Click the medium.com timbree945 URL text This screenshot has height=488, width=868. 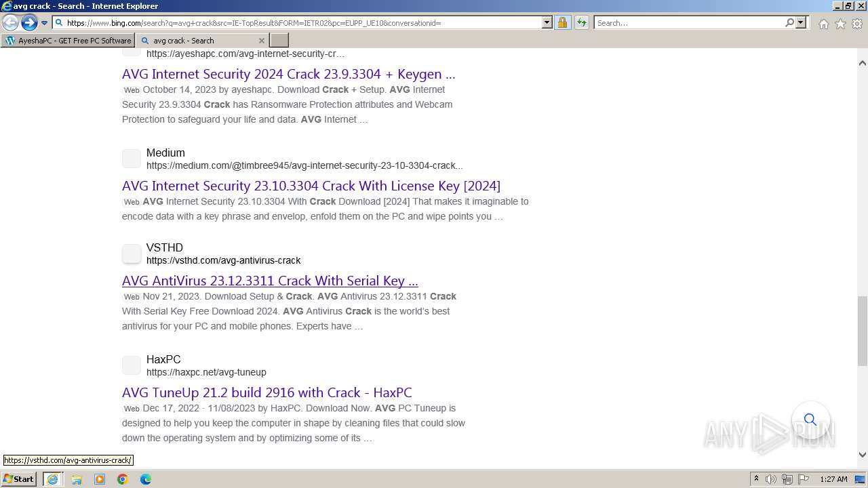(x=304, y=165)
